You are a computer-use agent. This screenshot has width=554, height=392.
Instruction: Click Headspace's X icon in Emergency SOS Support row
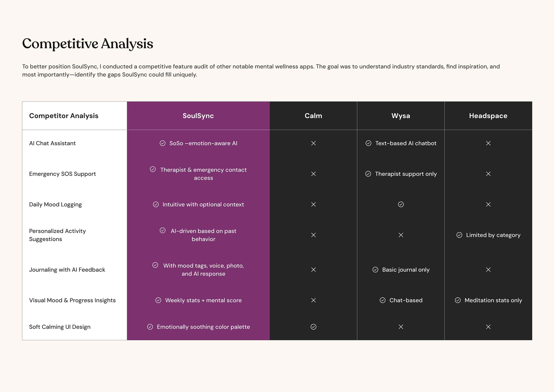point(488,174)
